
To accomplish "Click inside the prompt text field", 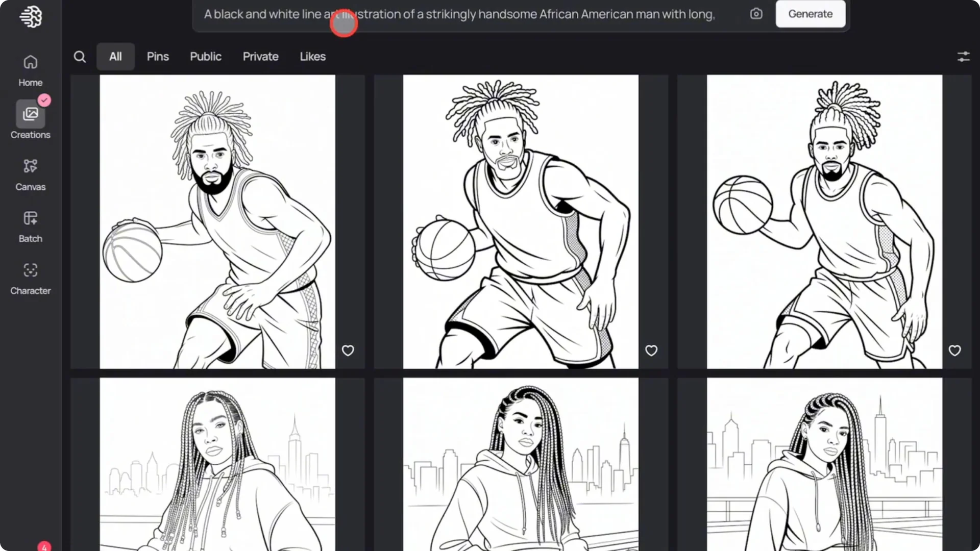I will pos(459,14).
